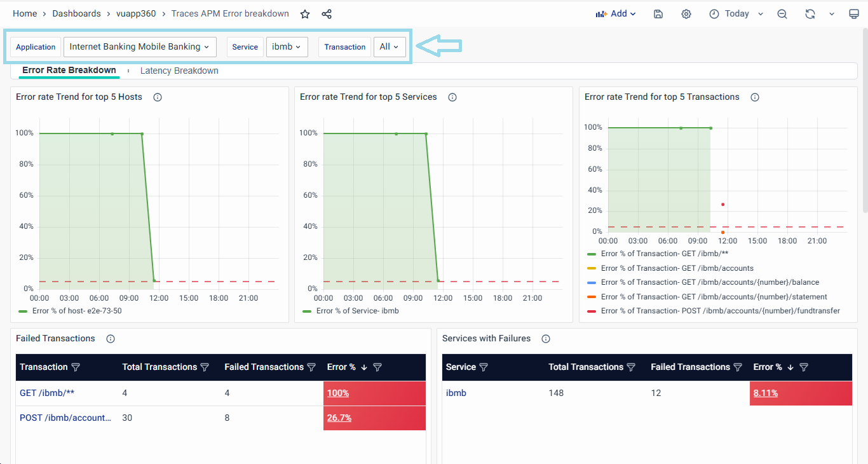The height and width of the screenshot is (464, 868).
Task: Save the dashboard using disk icon
Action: click(x=658, y=14)
